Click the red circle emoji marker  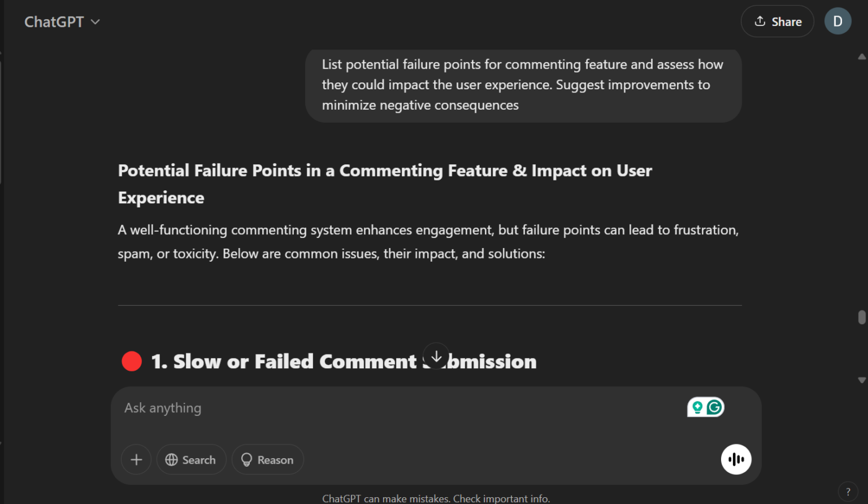(x=131, y=361)
